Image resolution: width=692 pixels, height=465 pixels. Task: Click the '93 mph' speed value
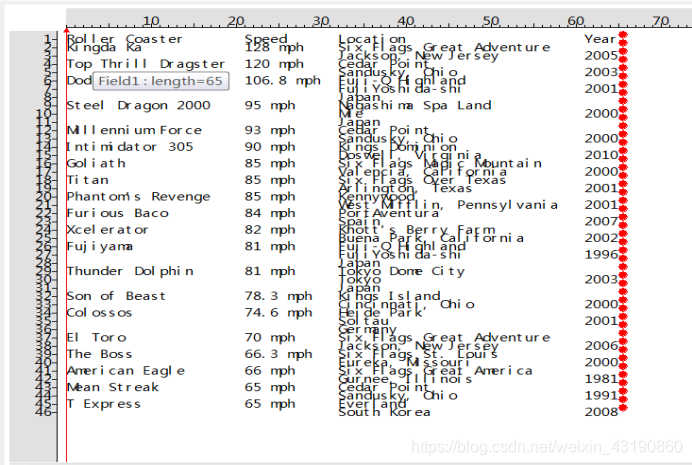(x=270, y=130)
